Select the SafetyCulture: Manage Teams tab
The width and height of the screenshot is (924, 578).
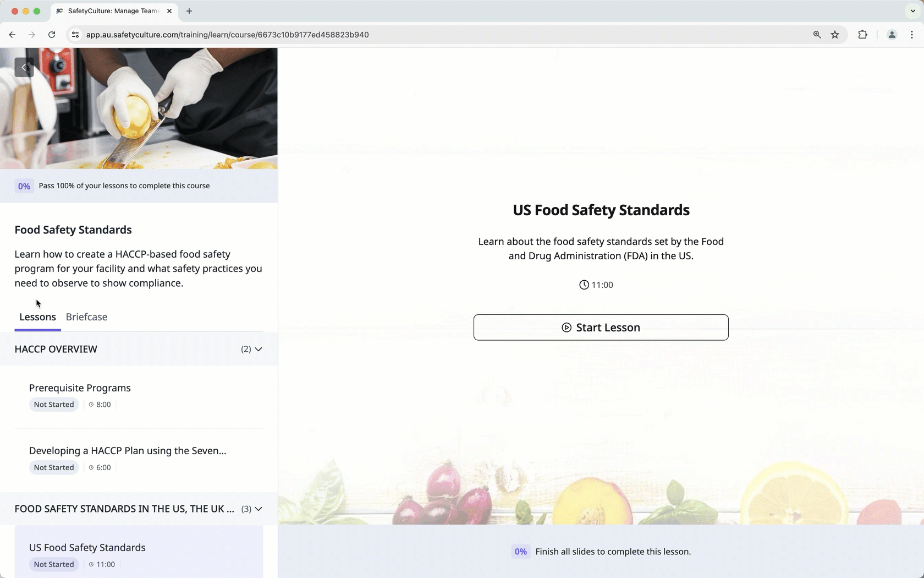tap(113, 11)
